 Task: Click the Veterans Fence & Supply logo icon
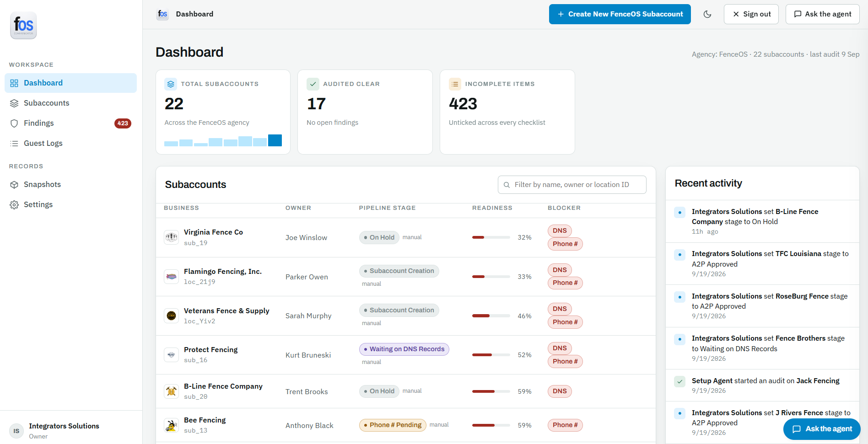click(172, 316)
